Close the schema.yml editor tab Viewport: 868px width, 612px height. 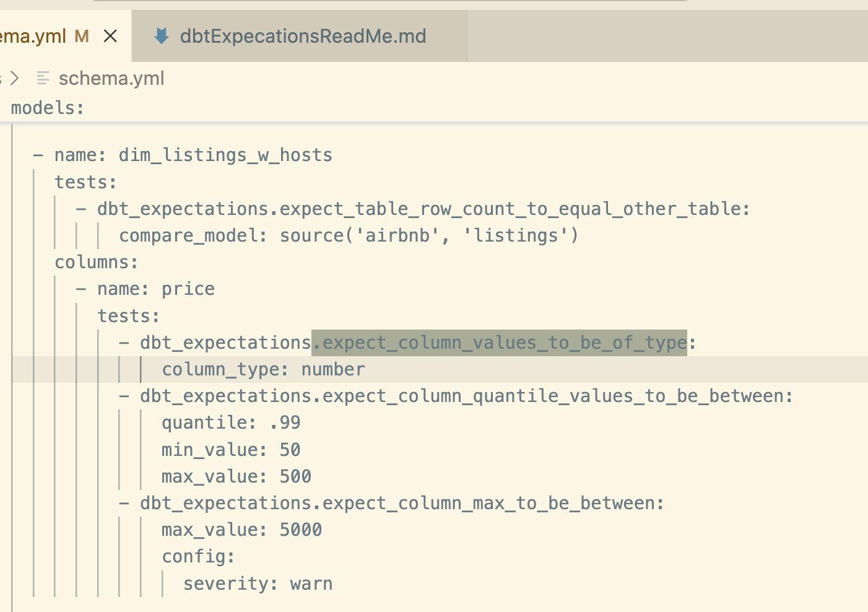tap(110, 37)
